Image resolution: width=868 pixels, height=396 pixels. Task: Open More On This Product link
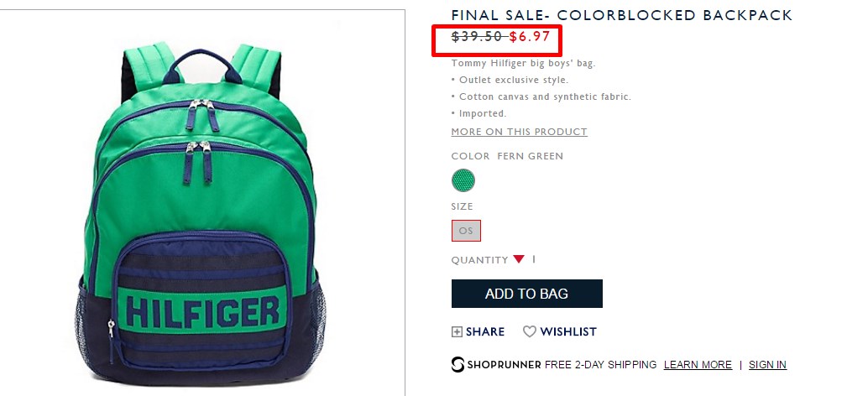(520, 132)
